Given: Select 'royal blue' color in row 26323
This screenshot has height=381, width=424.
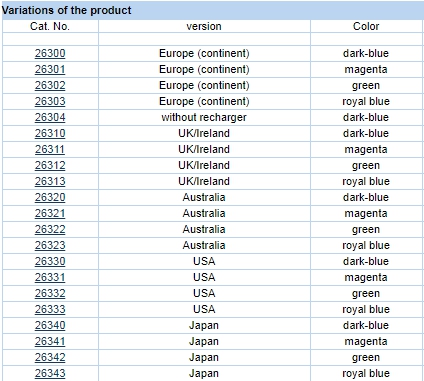Looking at the screenshot, I should click(366, 245).
